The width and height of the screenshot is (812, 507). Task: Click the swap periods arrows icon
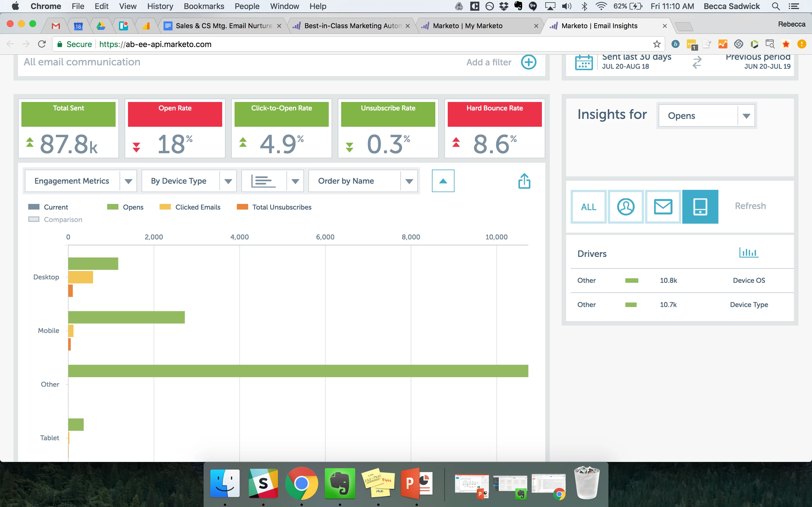(x=697, y=62)
